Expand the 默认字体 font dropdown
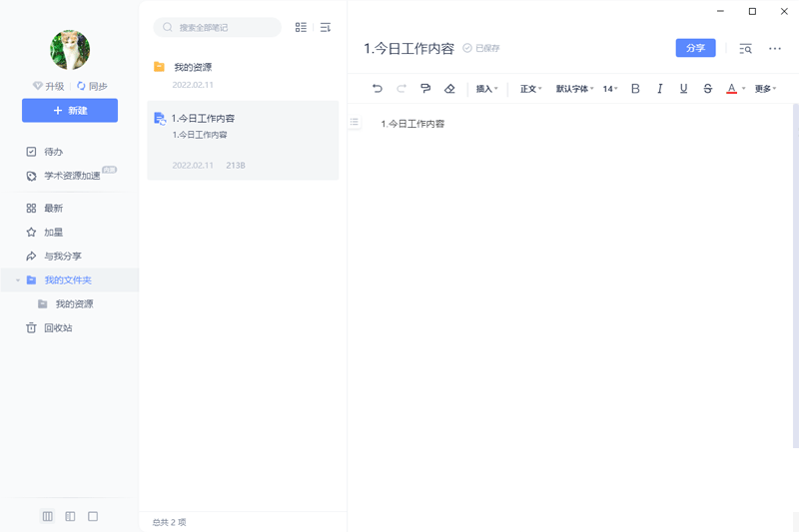 [574, 89]
